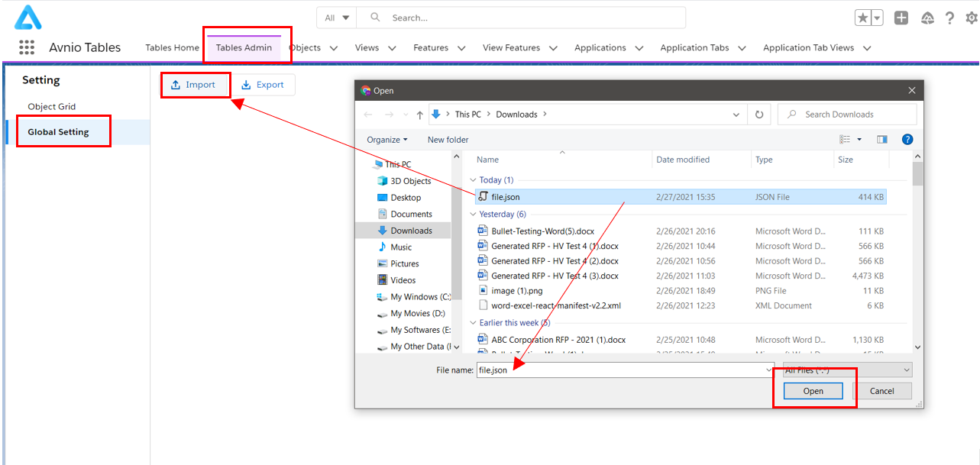Open the Salesforce Help question mark icon
Viewport: 980px width, 465px height.
pos(949,18)
